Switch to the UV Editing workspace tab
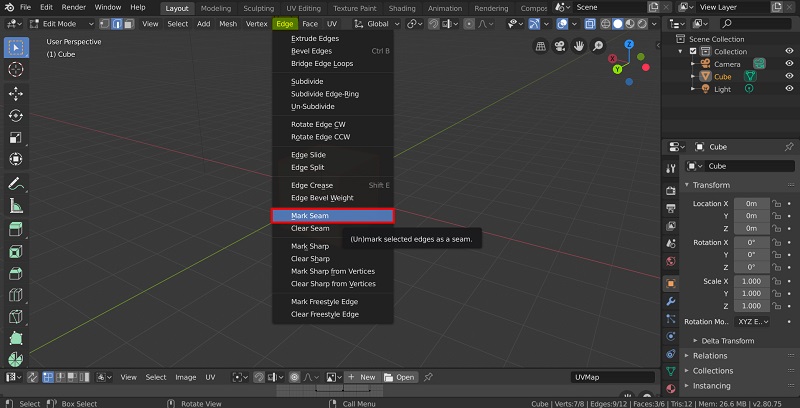The image size is (800, 408). (303, 7)
